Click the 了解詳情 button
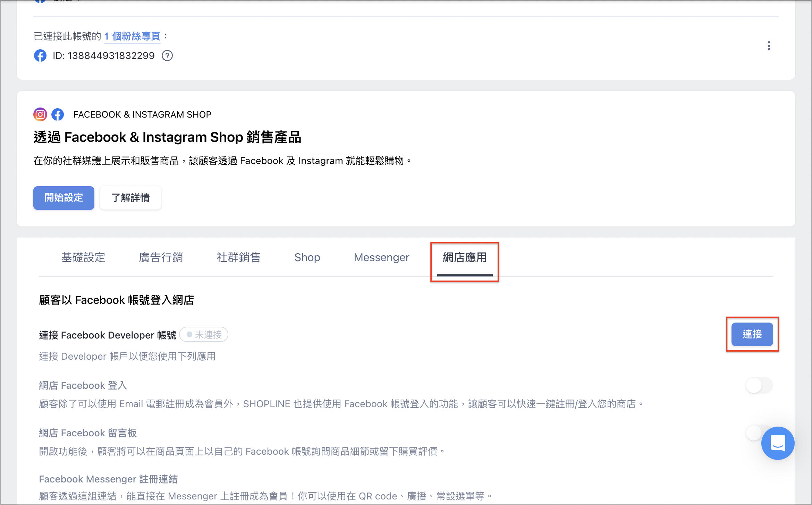 click(x=130, y=198)
